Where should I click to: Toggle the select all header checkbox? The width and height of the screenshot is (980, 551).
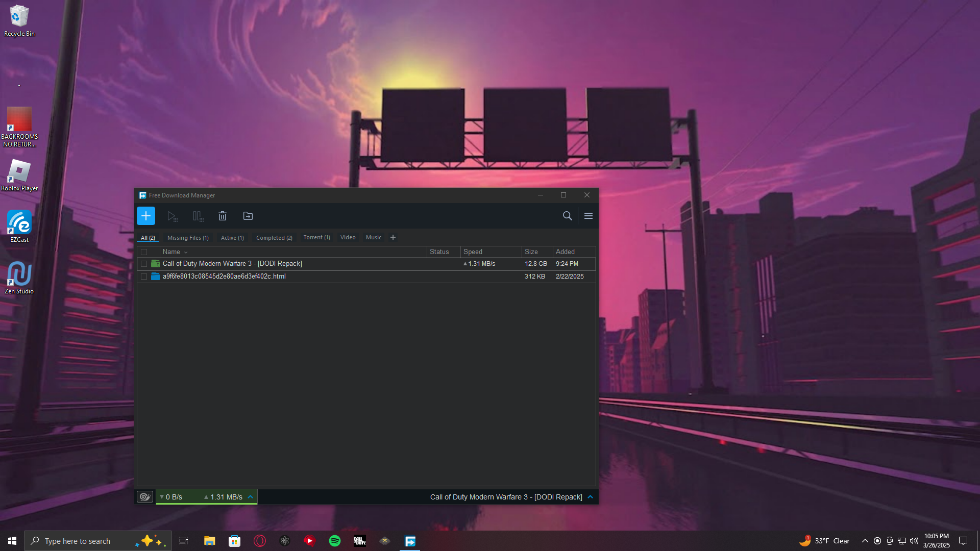pyautogui.click(x=144, y=252)
